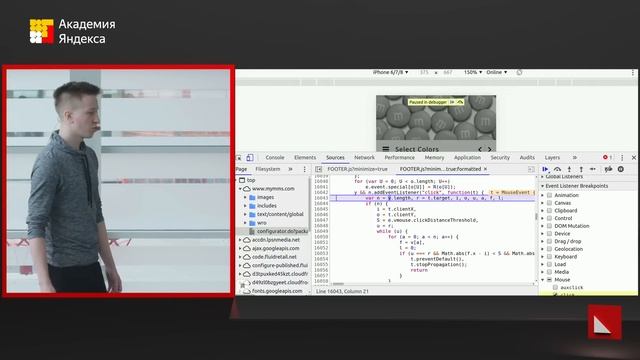Enable the DOM Mutation breakpoint checkbox
640x360 pixels.
tap(549, 226)
